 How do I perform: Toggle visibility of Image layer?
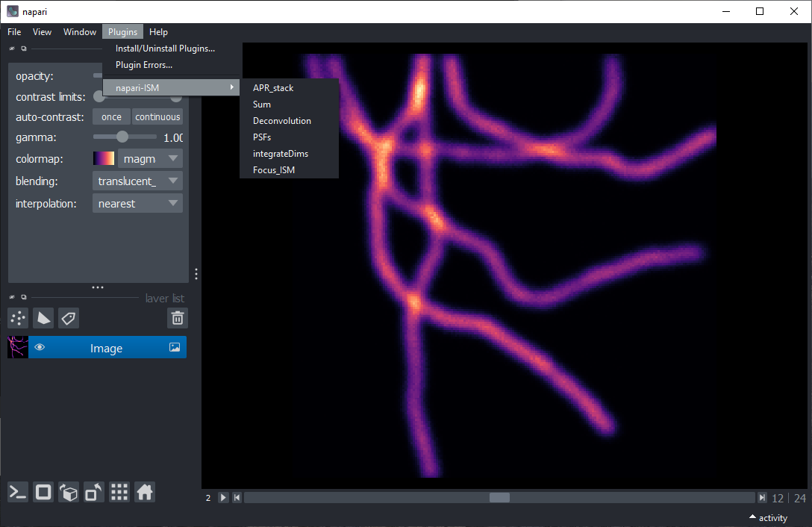40,348
